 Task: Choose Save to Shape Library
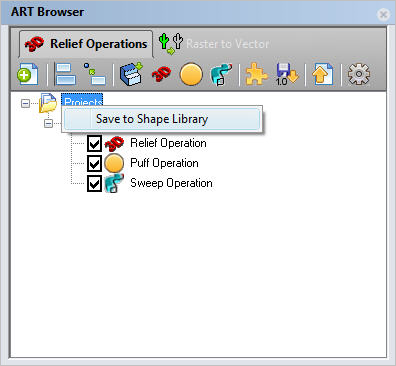click(162, 119)
